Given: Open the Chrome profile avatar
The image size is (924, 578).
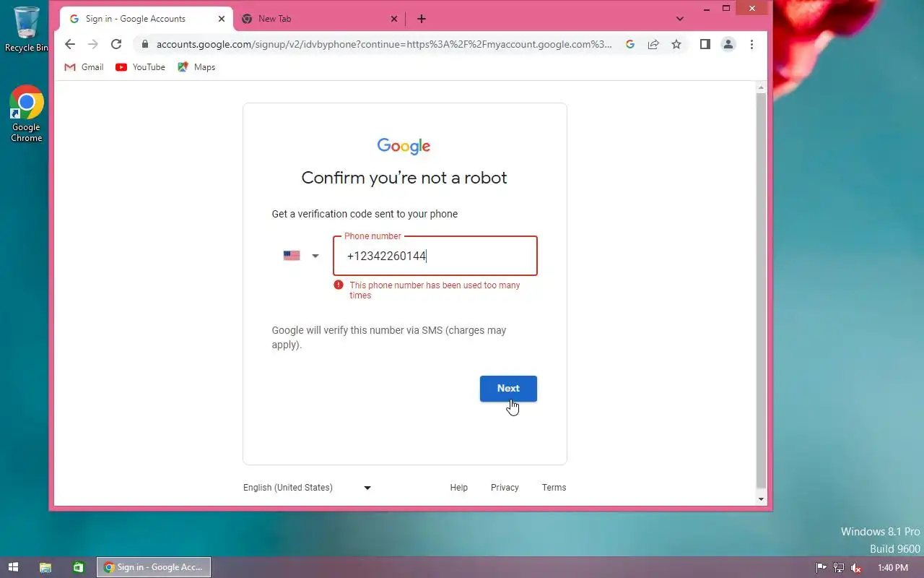Looking at the screenshot, I should [728, 44].
